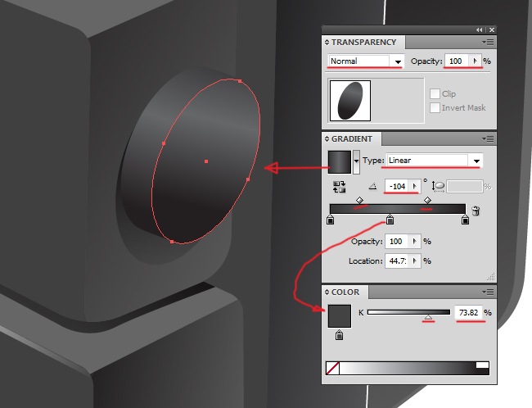Grab the Gradient panel resize grip

[x=491, y=277]
